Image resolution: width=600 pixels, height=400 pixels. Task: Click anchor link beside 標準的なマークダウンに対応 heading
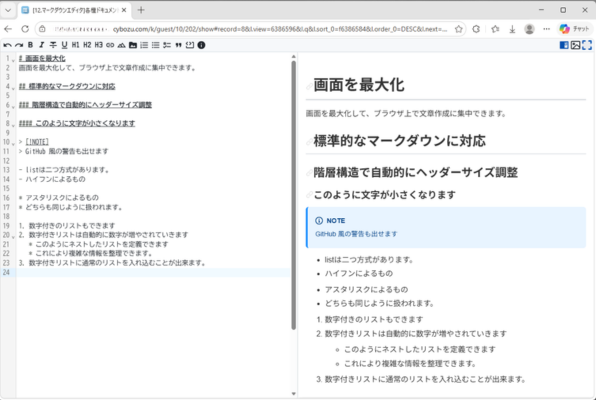(309, 142)
